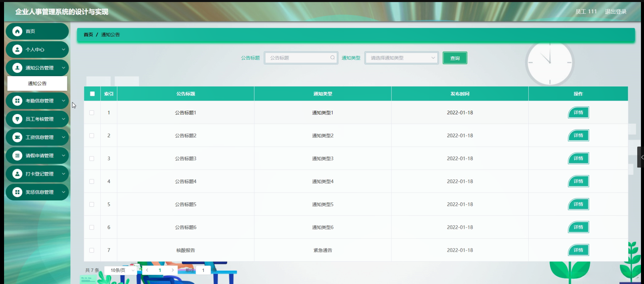Check the box for row 公告标题1
This screenshot has height=284, width=644.
click(92, 113)
